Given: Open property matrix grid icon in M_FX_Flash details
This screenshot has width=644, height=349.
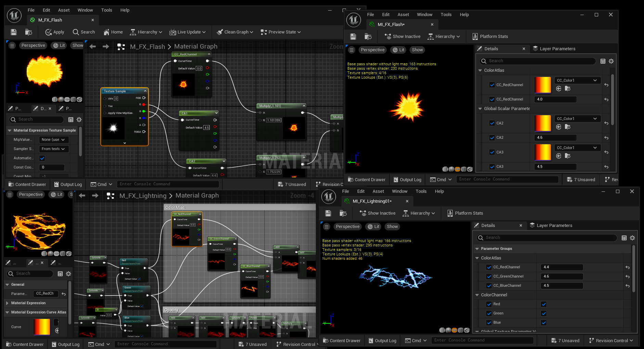Looking at the screenshot, I should [x=71, y=120].
